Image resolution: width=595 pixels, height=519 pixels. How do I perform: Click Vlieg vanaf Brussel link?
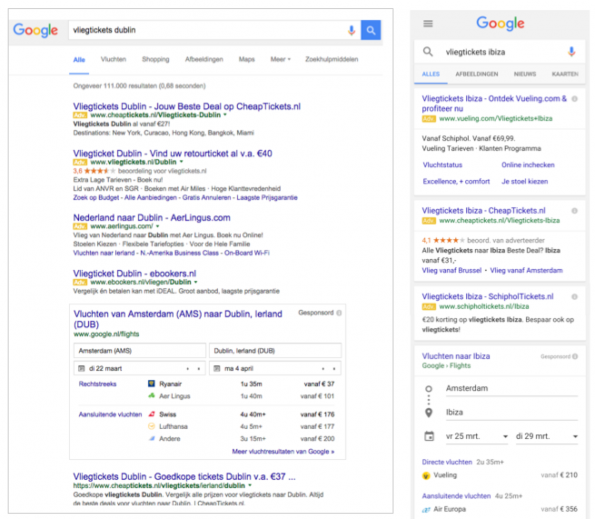[x=452, y=271]
